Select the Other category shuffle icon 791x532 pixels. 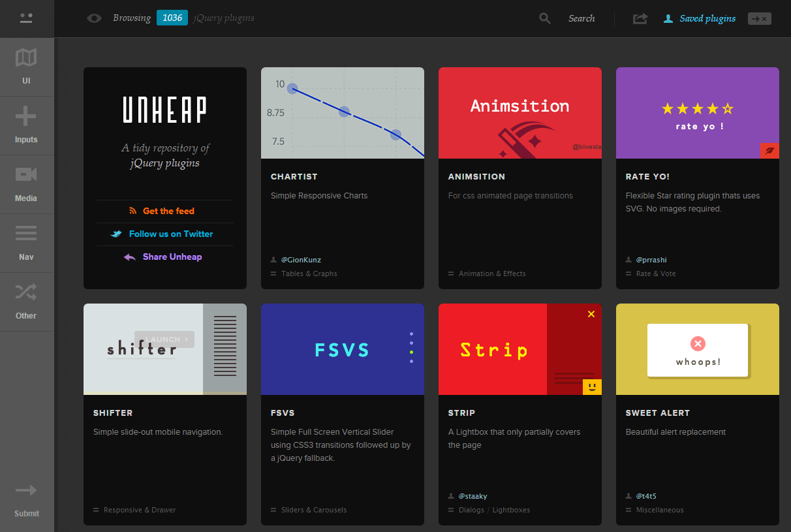tap(26, 292)
